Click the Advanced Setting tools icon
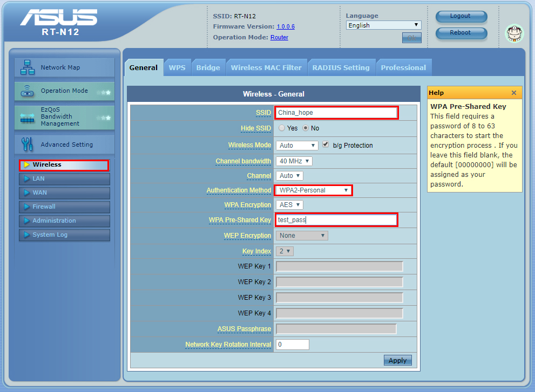This screenshot has width=535, height=392. click(27, 145)
